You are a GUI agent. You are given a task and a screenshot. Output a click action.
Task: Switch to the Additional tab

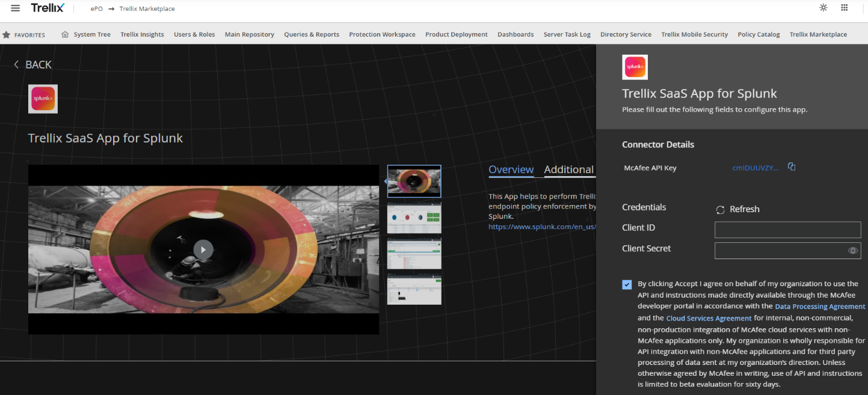pos(568,170)
